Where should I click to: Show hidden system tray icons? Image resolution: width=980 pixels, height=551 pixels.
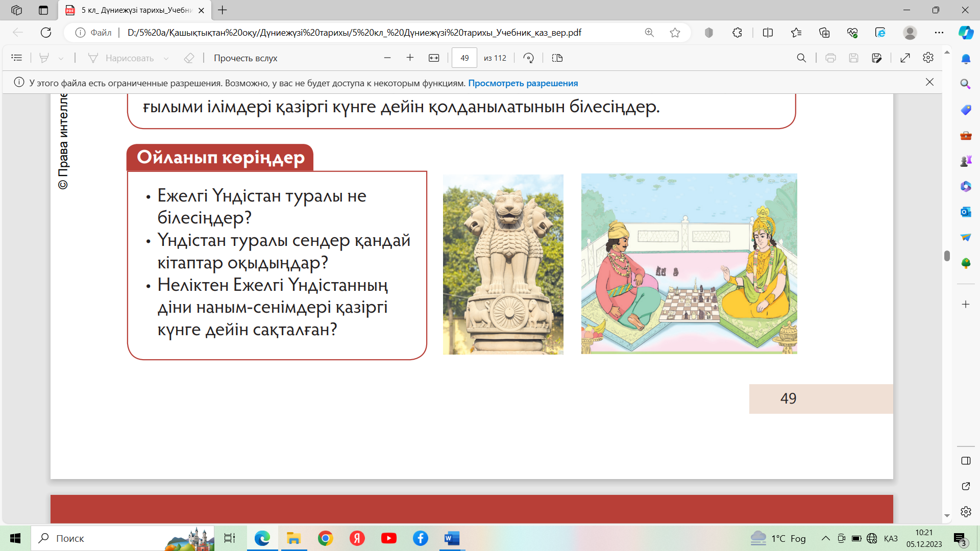coord(825,538)
